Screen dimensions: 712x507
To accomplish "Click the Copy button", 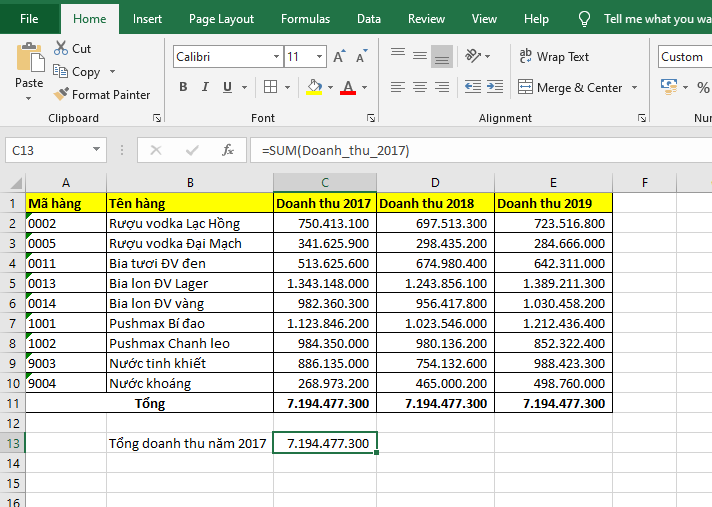I will [78, 72].
